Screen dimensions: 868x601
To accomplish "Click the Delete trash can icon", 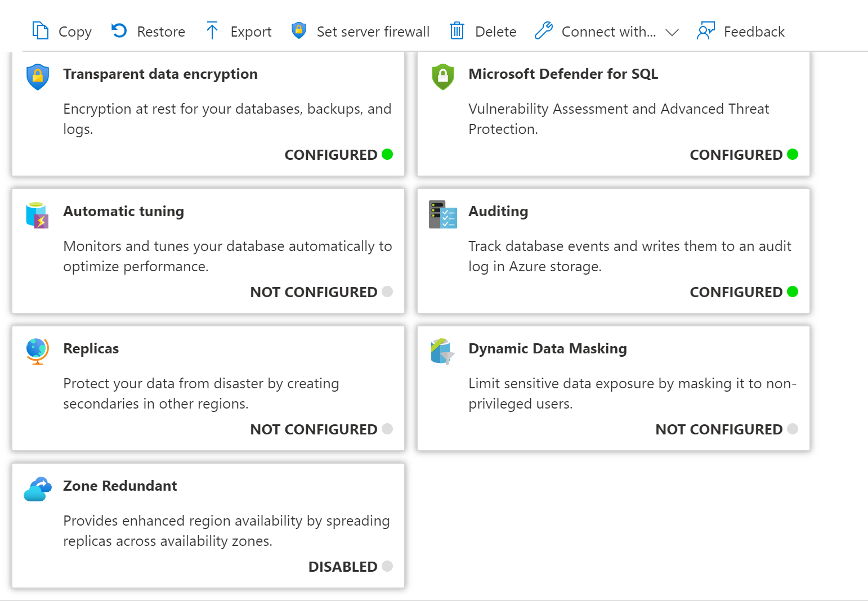I will point(457,31).
